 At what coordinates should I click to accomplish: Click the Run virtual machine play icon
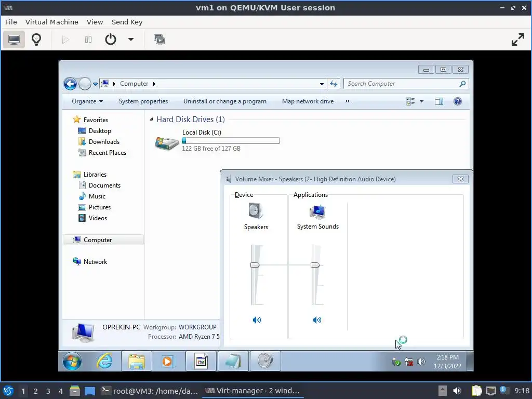coord(65,39)
